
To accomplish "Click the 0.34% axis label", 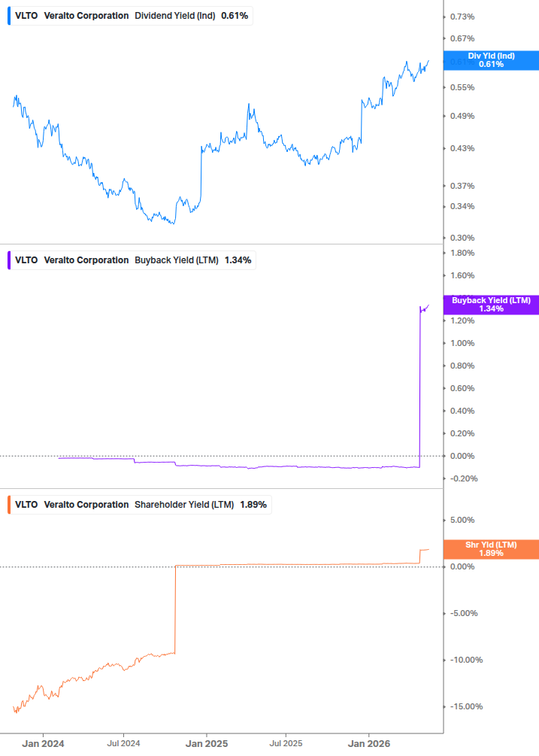I will (462, 206).
